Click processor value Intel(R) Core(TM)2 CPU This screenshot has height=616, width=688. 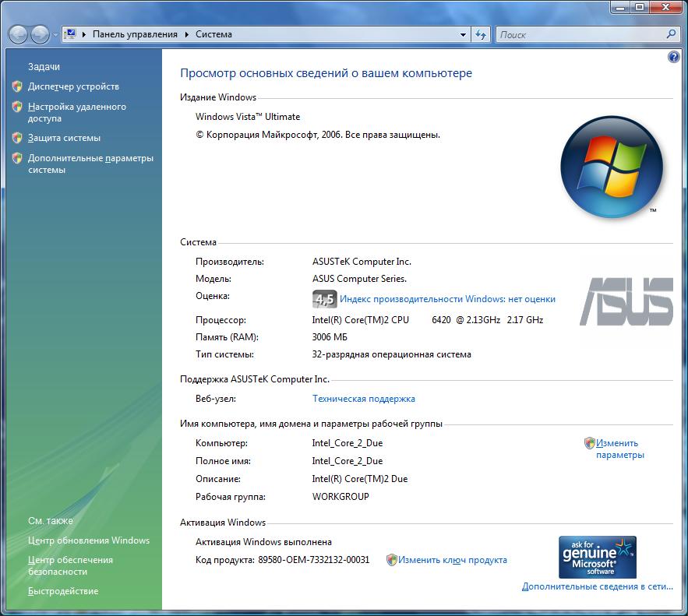(x=360, y=320)
